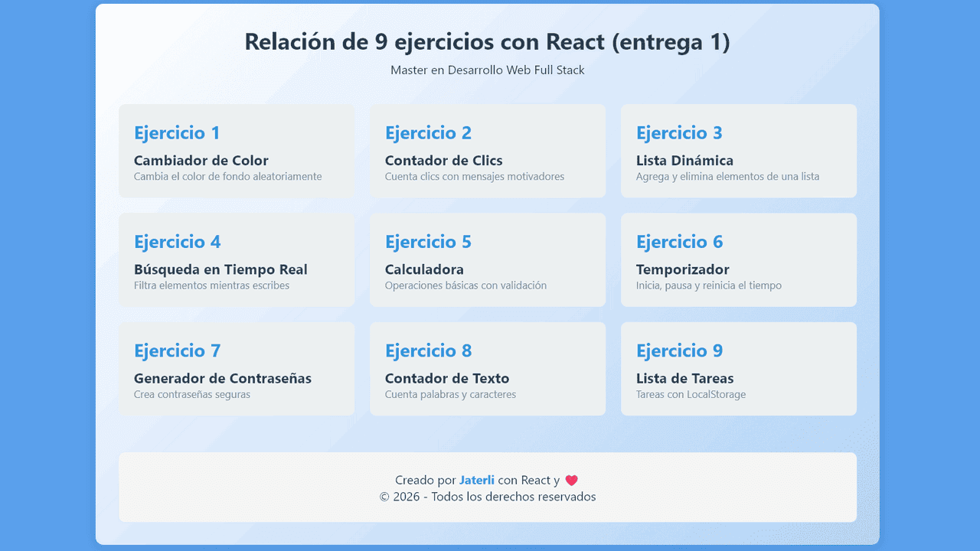Click the copyright 2026 footer text
Image resolution: width=980 pixels, height=551 pixels.
[x=488, y=497]
